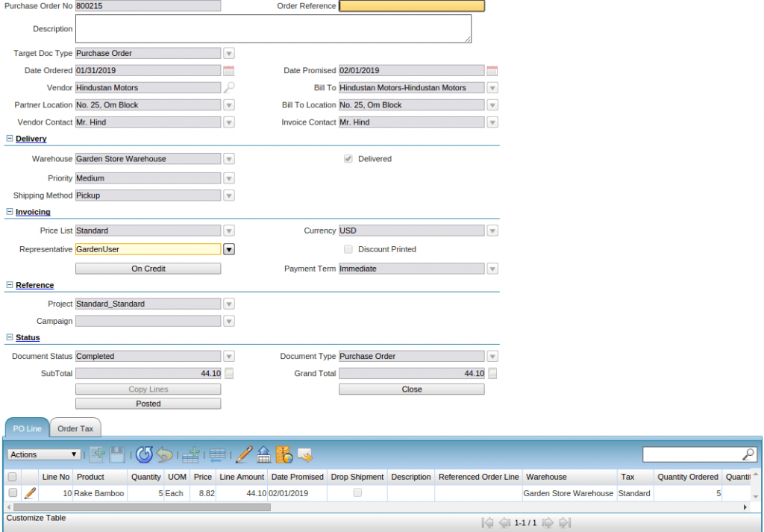Open the report chart icon in the toolbar
The height and width of the screenshot is (532, 764).
282,454
